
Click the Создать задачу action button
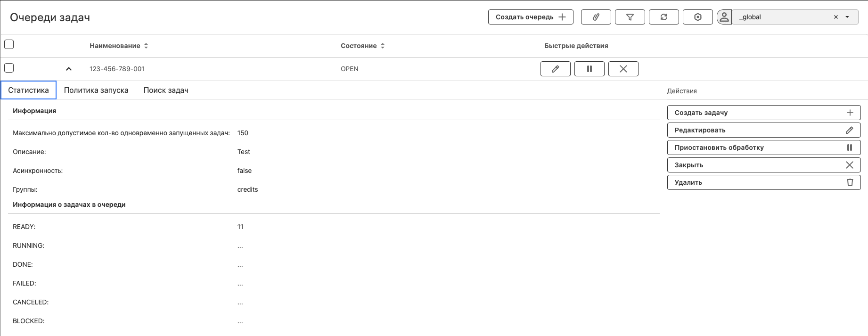click(x=763, y=113)
